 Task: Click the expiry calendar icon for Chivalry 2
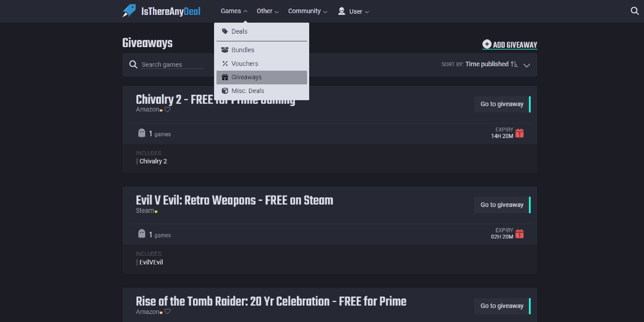520,133
